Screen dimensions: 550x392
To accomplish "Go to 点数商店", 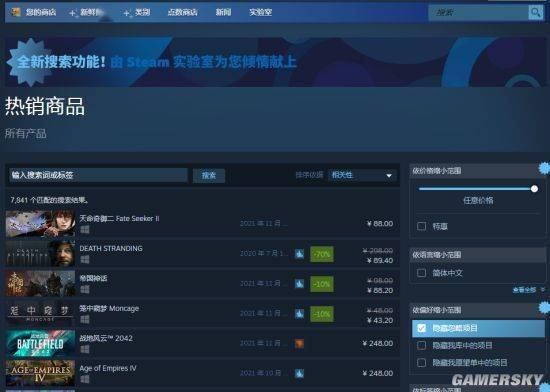I will (182, 13).
